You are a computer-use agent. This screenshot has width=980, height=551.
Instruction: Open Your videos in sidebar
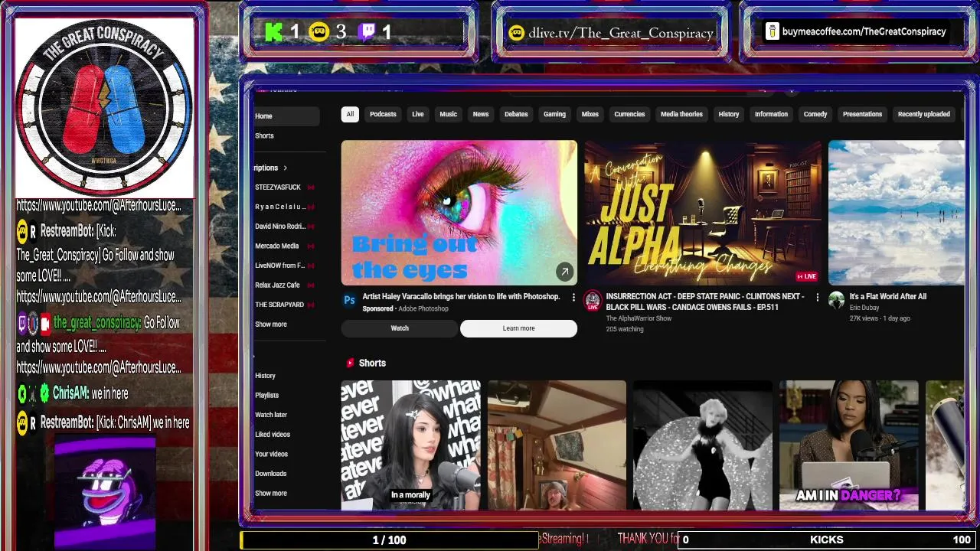point(271,455)
